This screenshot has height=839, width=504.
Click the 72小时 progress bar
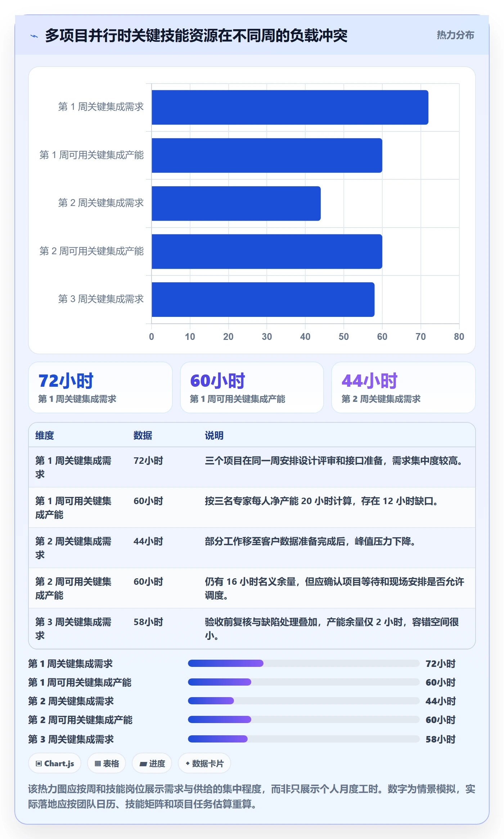coord(303,663)
